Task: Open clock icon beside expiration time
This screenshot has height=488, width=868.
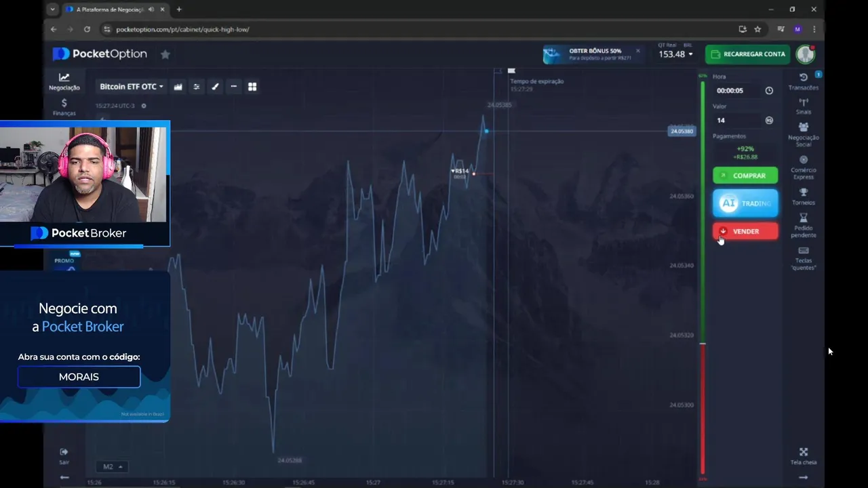Action: (769, 91)
